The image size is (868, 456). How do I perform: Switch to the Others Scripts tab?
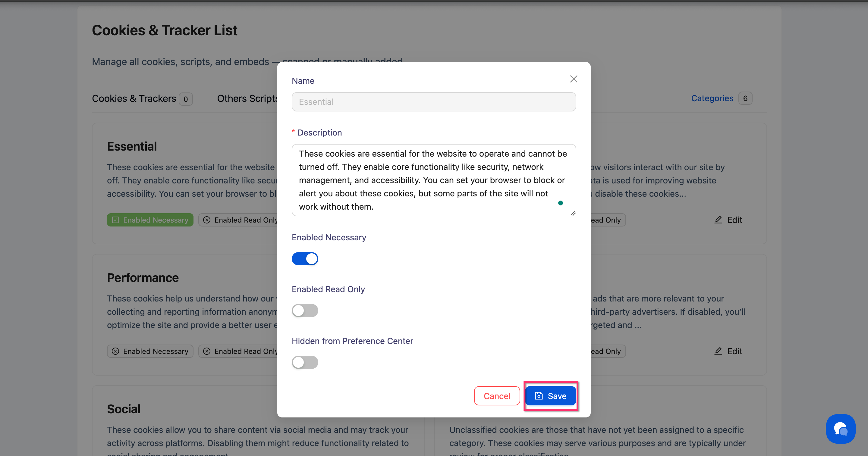pyautogui.click(x=248, y=98)
